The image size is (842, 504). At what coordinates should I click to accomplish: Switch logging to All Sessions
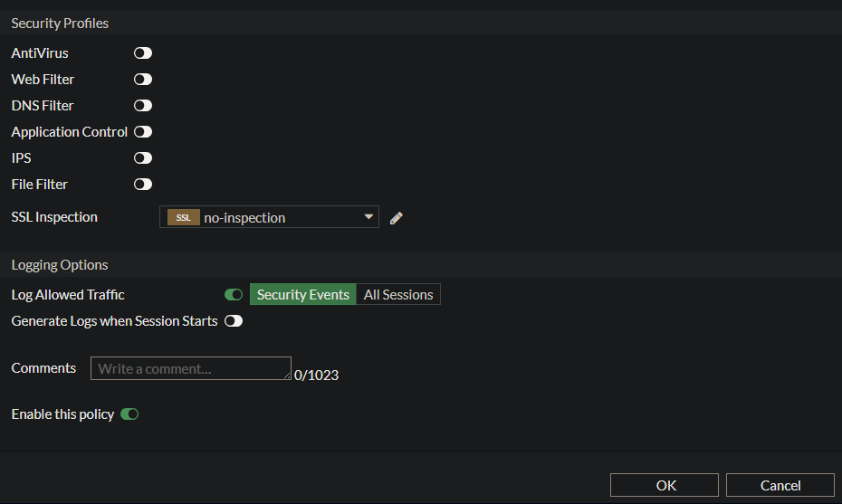[398, 295]
